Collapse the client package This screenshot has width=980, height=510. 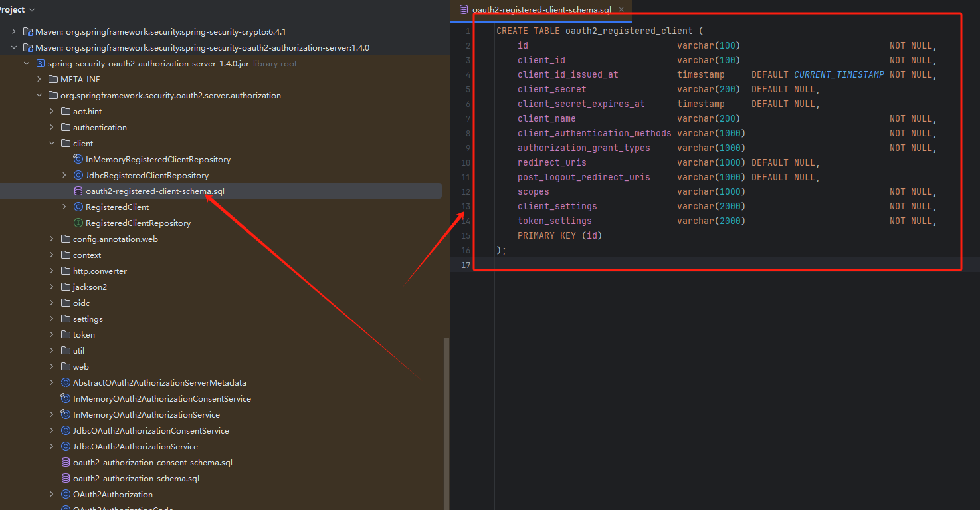click(52, 143)
